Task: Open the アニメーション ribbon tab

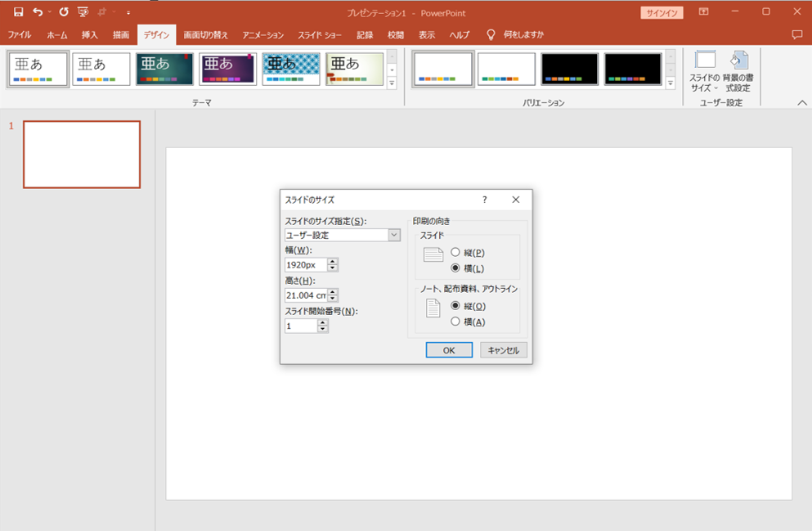Action: pos(262,35)
